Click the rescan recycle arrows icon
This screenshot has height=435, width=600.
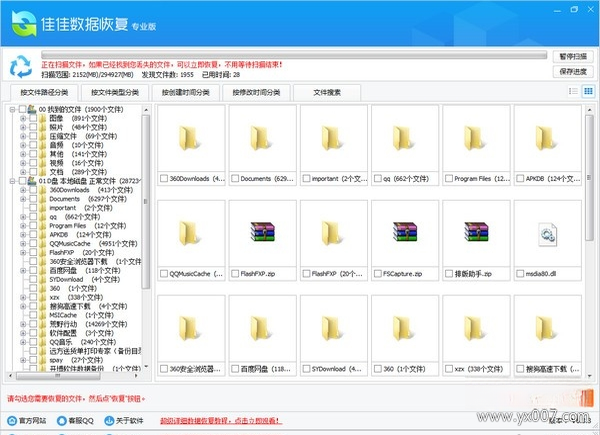(21, 66)
